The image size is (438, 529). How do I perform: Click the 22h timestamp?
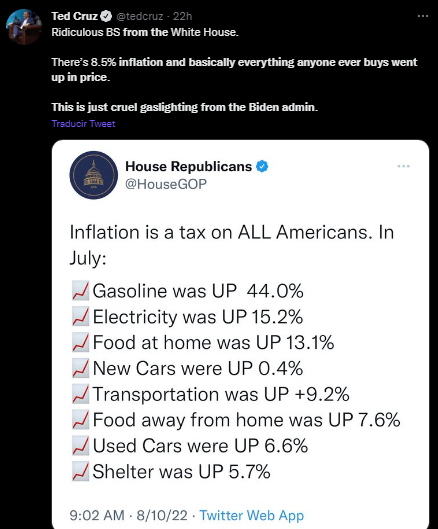click(183, 16)
